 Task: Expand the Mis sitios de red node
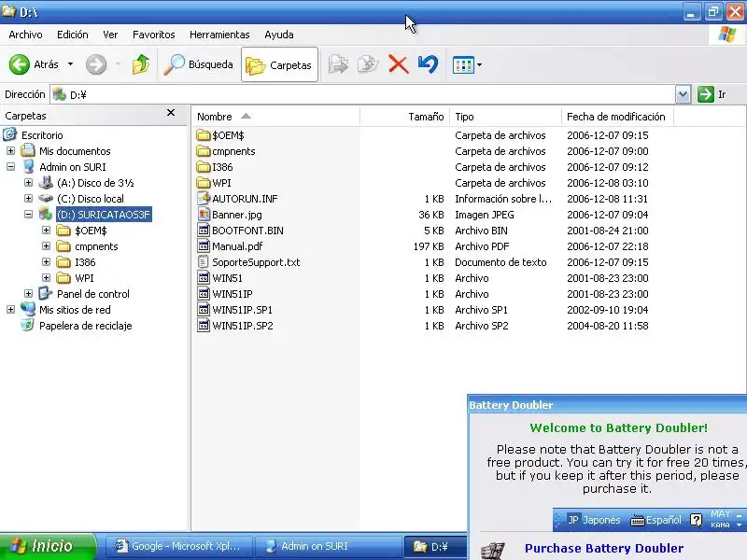(10, 310)
